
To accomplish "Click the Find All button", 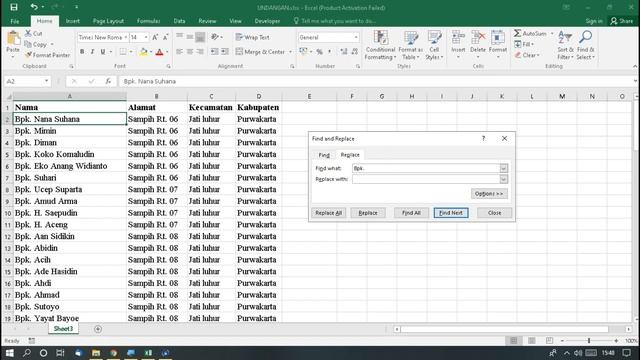I will coord(411,213).
